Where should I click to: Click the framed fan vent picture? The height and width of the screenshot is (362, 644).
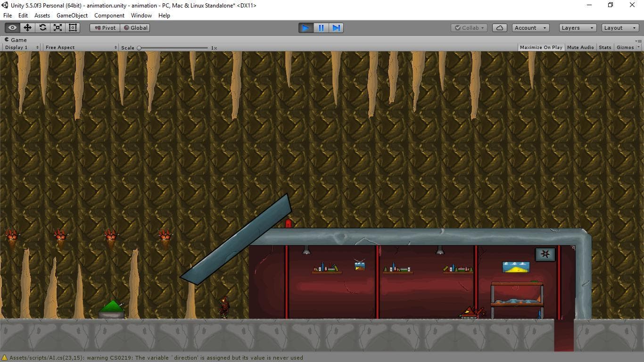pyautogui.click(x=545, y=255)
